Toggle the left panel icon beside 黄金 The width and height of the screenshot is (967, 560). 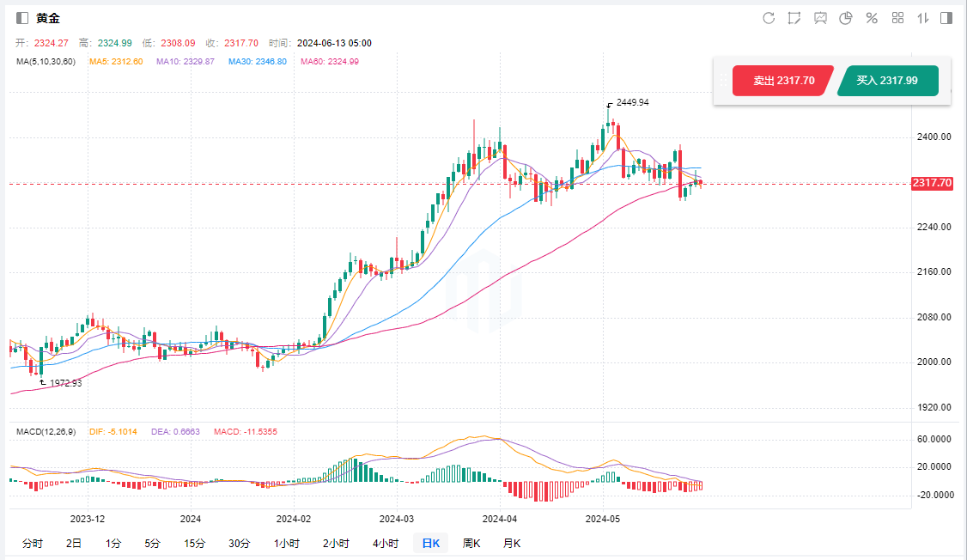[22, 18]
